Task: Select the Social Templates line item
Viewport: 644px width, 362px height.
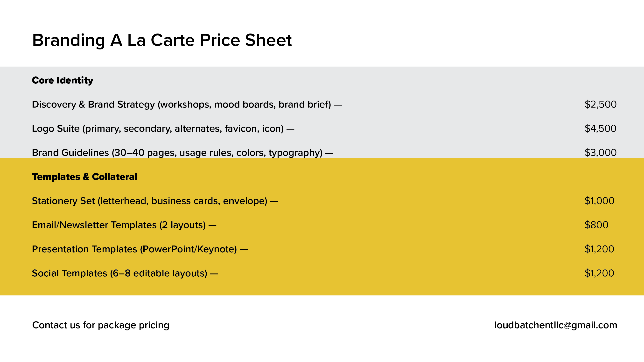Action: (125, 273)
